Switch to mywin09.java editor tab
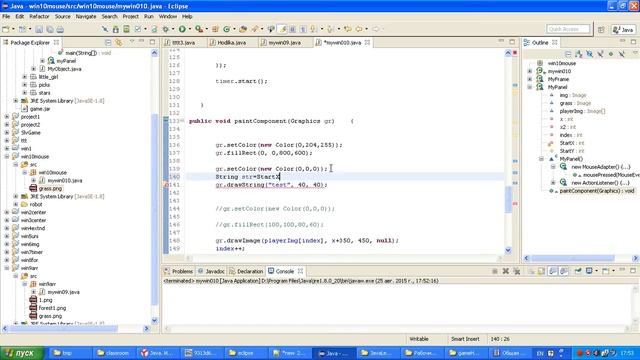Viewport: 640px width, 360px height. [x=284, y=42]
